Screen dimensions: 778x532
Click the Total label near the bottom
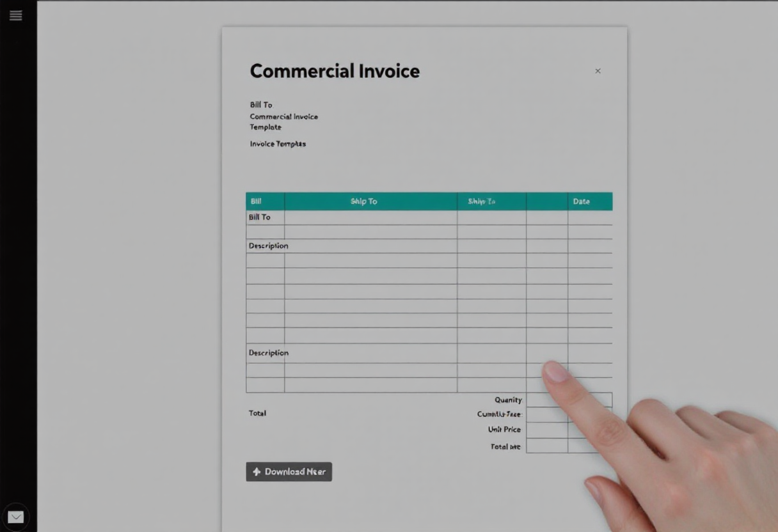tap(258, 413)
